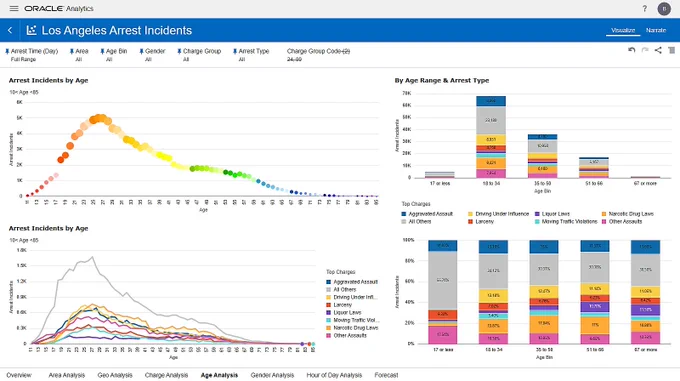Open the Gender filter

[x=155, y=55]
